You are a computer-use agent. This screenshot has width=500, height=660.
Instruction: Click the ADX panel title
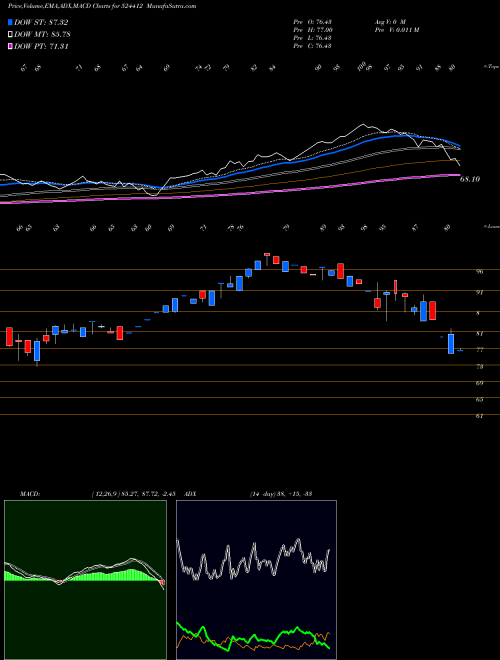(190, 494)
